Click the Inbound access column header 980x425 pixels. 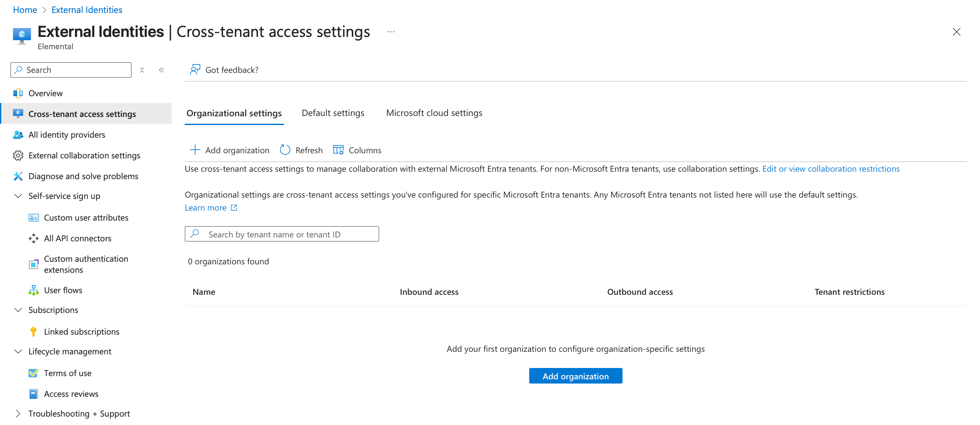point(429,292)
